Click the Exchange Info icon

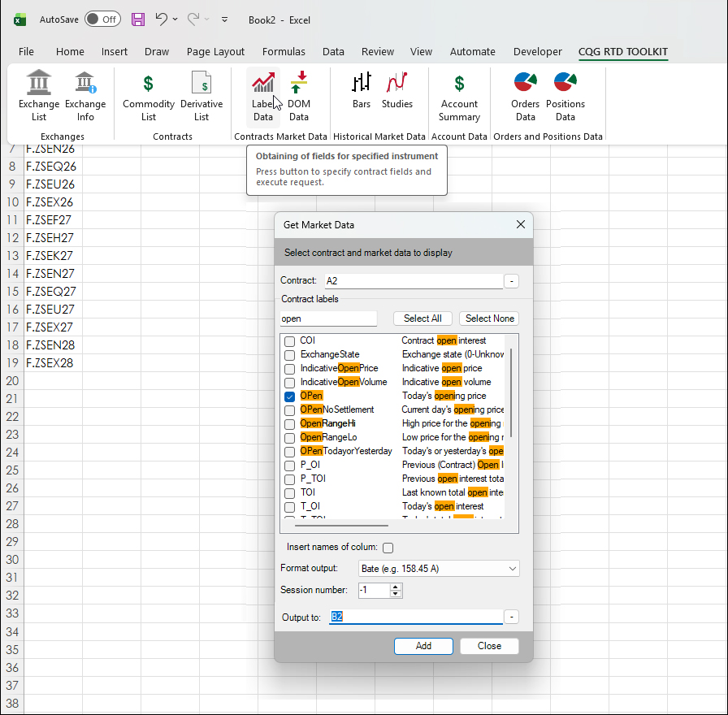pos(85,95)
